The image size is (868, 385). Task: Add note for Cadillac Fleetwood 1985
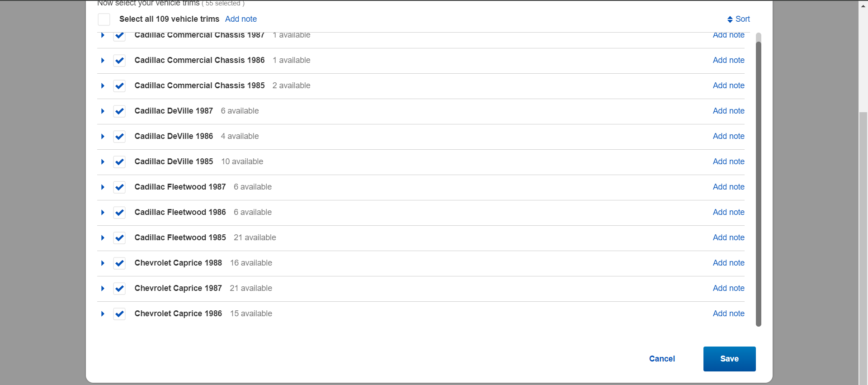(x=728, y=238)
